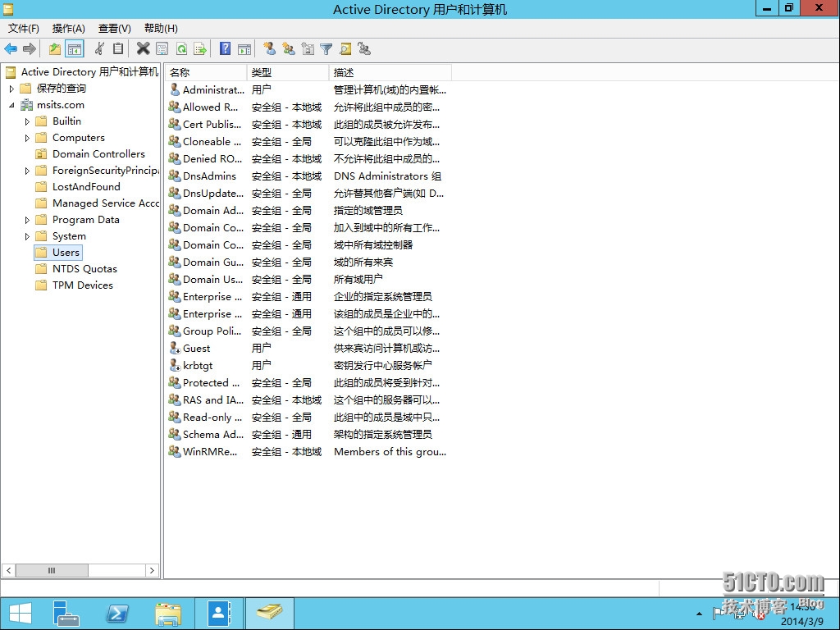Click the Forward arrow toolbar icon
Viewport: 840px width, 630px height.
coord(30,49)
